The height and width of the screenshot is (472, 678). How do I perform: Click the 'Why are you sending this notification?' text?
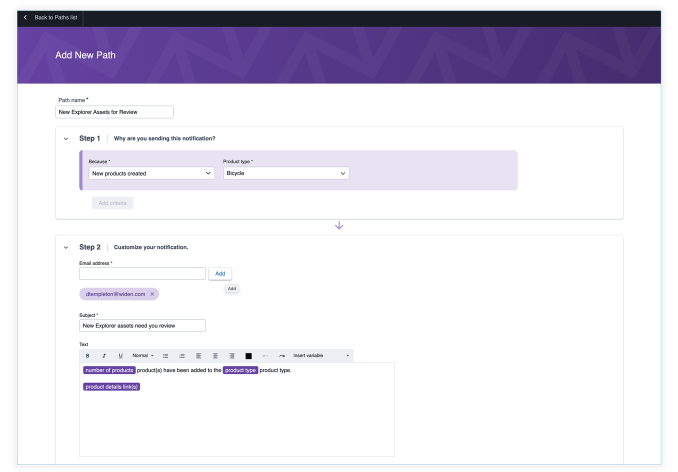coord(164,138)
